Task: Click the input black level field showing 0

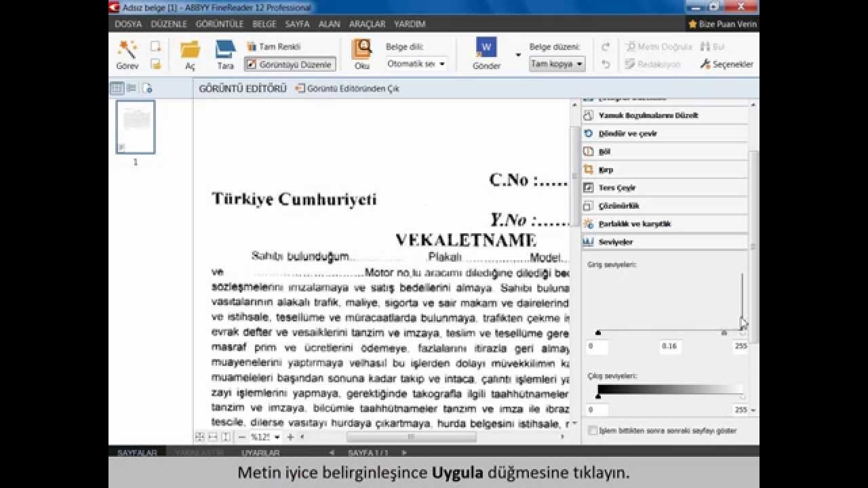Action: [x=597, y=346]
